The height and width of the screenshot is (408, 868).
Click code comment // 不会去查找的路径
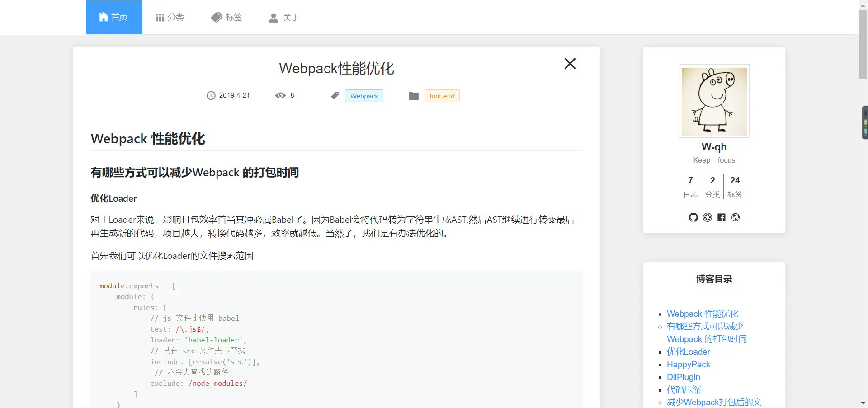tap(192, 373)
